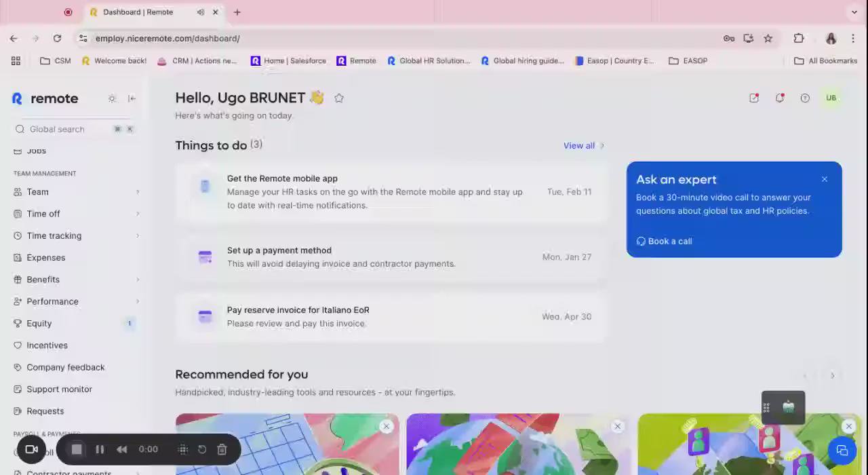This screenshot has width=868, height=475.
Task: Dismiss the second recommended card
Action: click(x=617, y=426)
